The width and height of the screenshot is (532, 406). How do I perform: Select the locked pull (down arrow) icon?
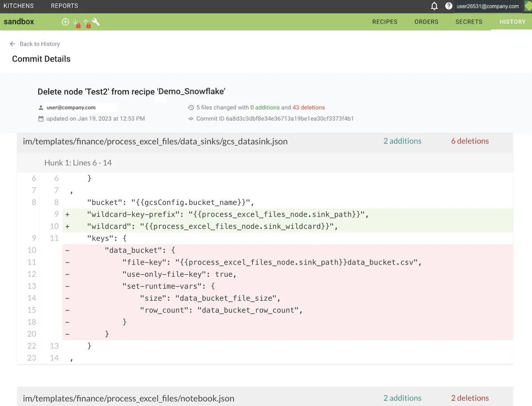tap(76, 21)
